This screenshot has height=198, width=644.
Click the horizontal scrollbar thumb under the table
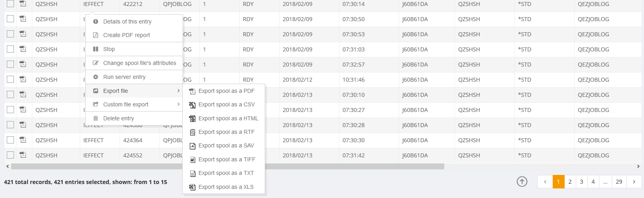[x=227, y=167]
